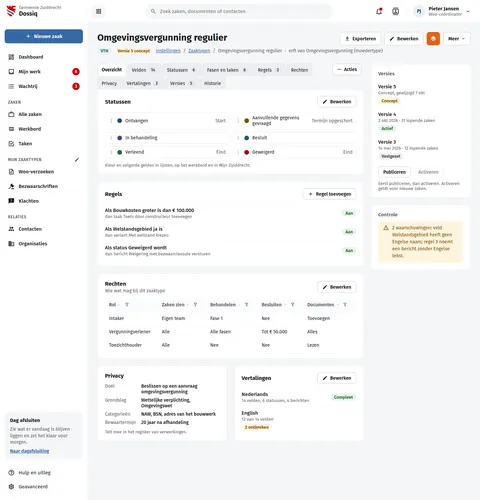Click the Nieuwe zaak button
This screenshot has height=500, width=480.
(44, 36)
